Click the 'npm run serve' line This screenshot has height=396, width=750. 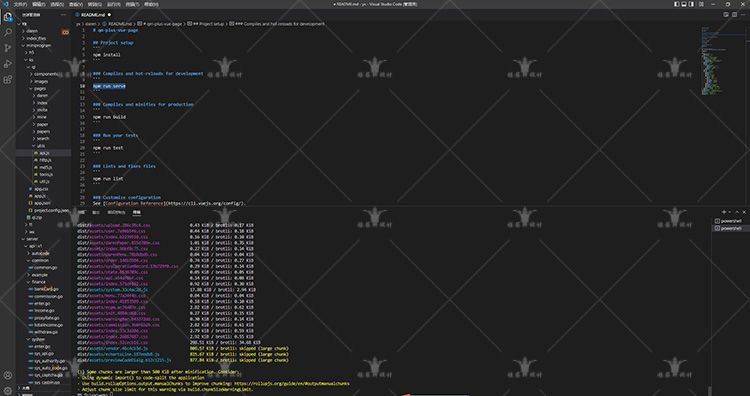coord(109,86)
